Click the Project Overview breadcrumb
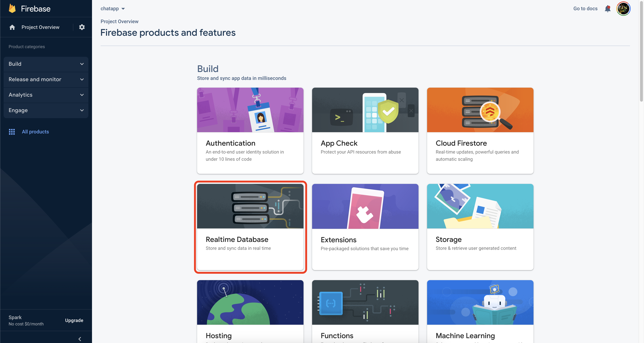644x343 pixels. point(119,22)
